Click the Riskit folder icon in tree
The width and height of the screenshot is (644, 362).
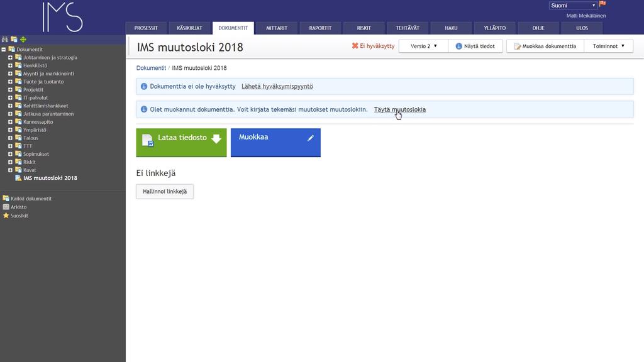coord(18,162)
